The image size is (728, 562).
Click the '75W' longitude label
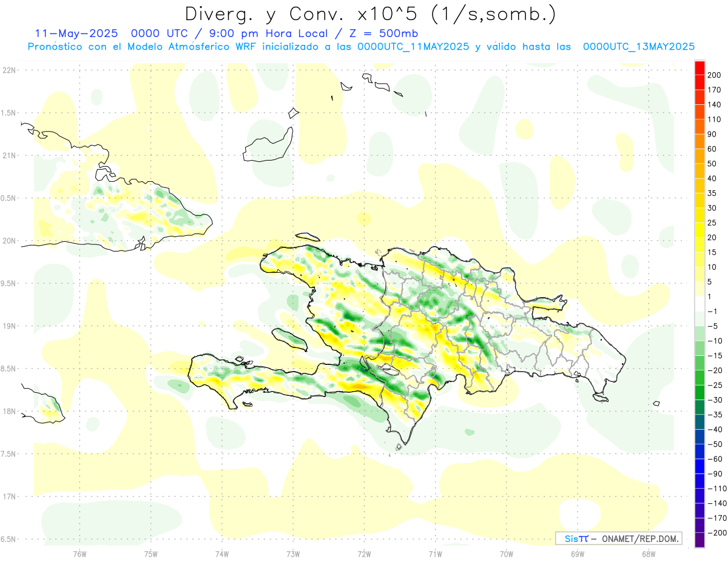point(151,554)
